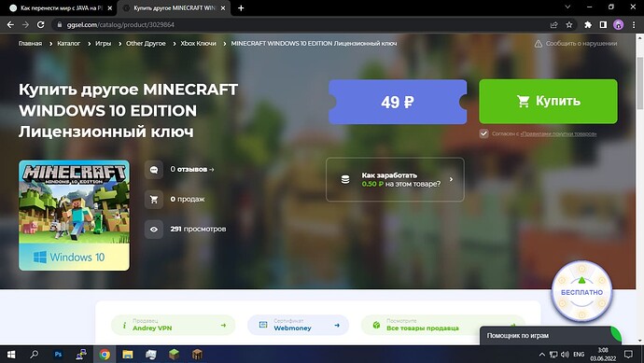Open the 0 отзывов link

tap(192, 169)
